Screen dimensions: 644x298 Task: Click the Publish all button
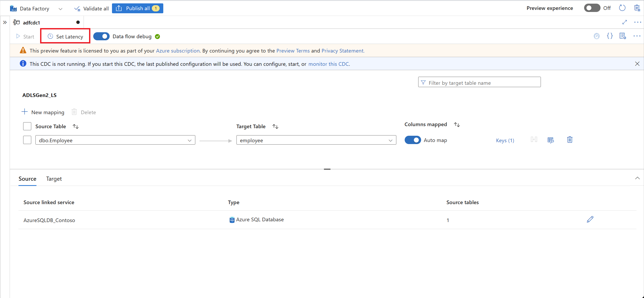point(137,8)
